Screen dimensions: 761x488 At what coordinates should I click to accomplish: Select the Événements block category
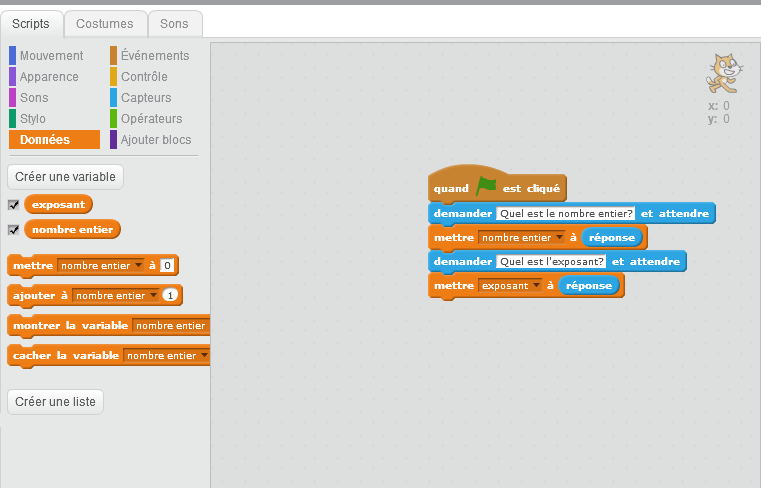click(154, 56)
